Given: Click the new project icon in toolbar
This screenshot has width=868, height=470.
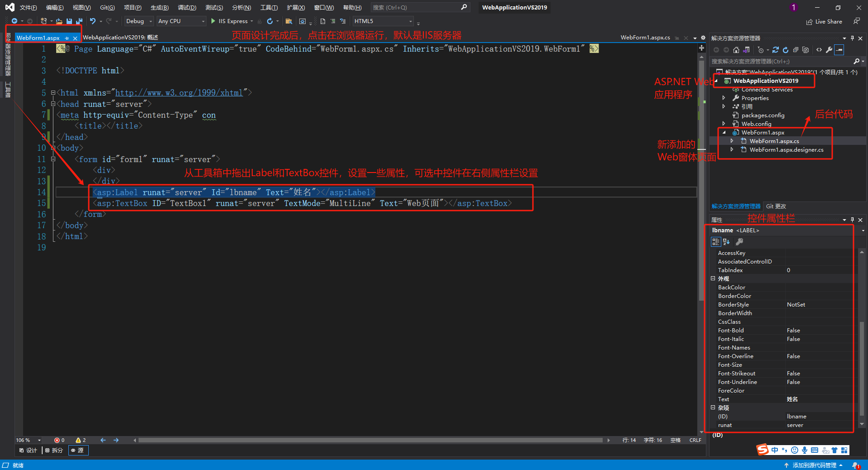Looking at the screenshot, I should point(43,21).
